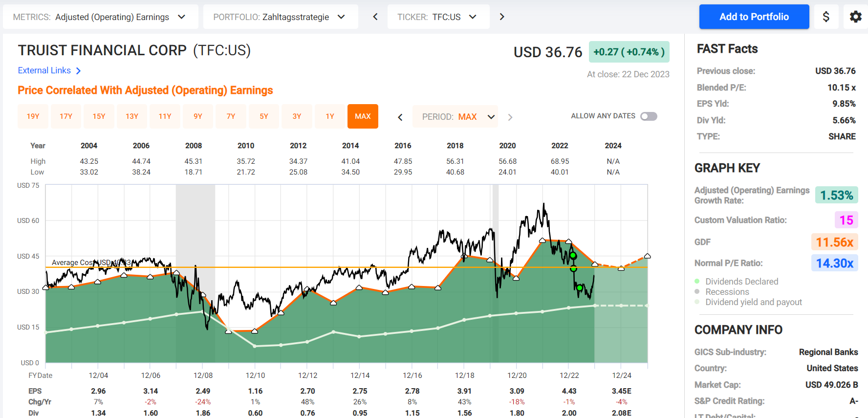Click the 12/12 EPS value 2.70
This screenshot has height=418, width=868.
coord(307,391)
